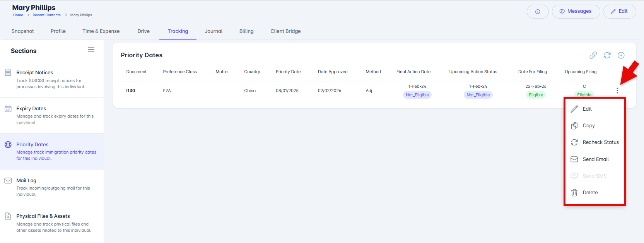
Task: Click the Edit button at top right
Action: tap(619, 12)
